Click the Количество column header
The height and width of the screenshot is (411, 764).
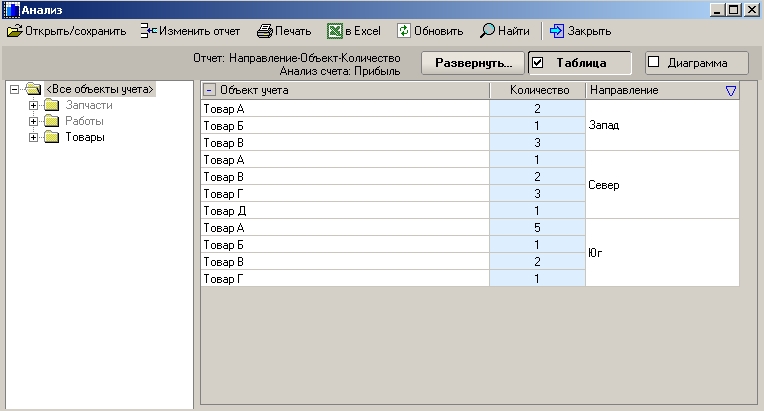coord(537,91)
